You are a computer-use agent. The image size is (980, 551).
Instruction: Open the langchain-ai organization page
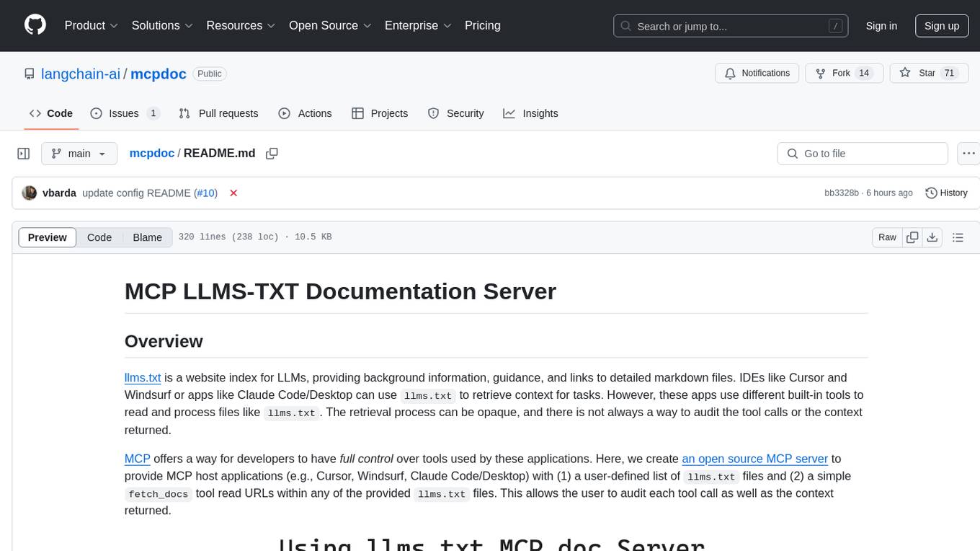click(81, 74)
